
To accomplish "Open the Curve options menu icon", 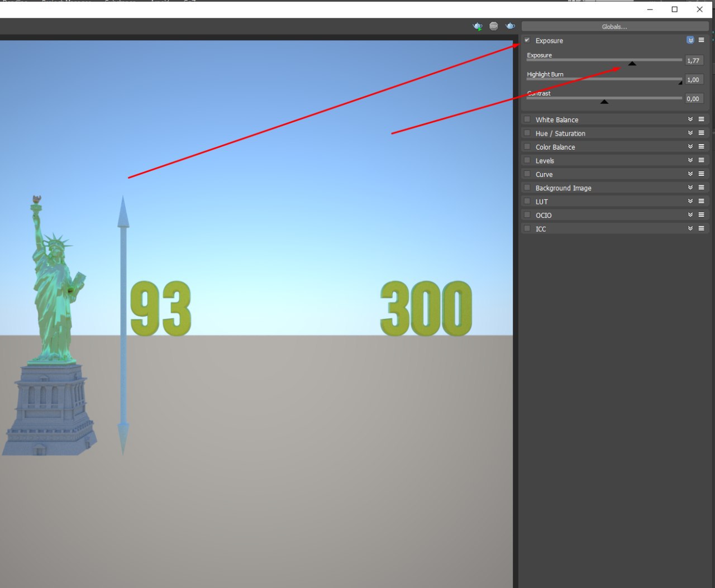I will [701, 174].
